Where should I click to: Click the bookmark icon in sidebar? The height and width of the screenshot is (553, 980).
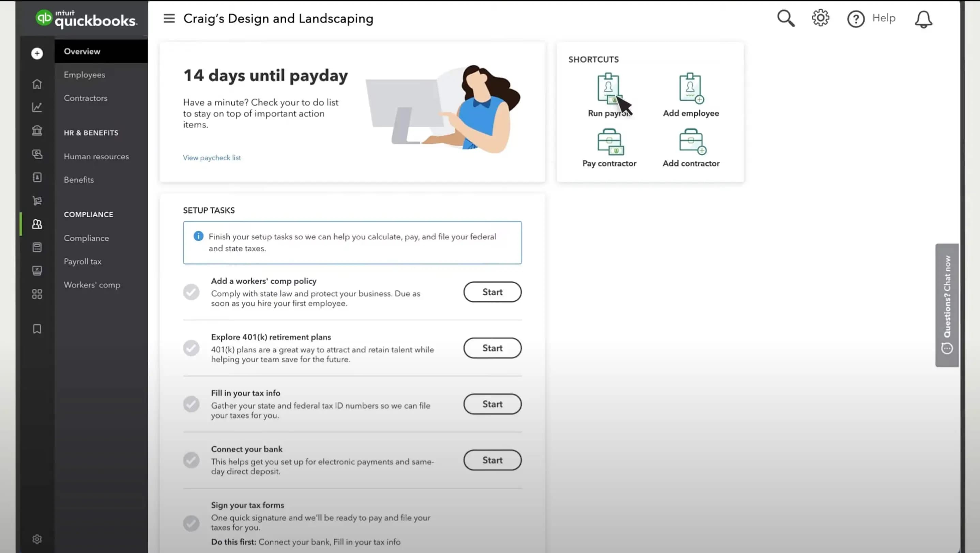click(37, 329)
